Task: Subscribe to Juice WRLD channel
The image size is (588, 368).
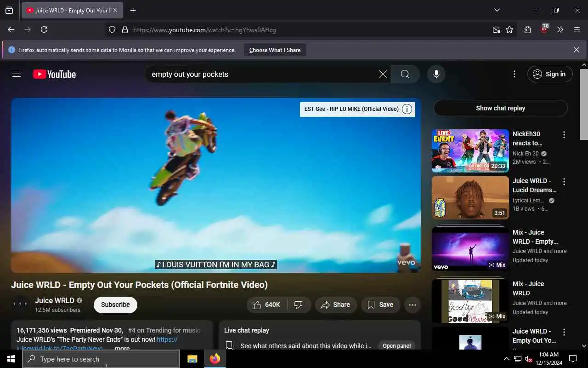Action: click(115, 305)
